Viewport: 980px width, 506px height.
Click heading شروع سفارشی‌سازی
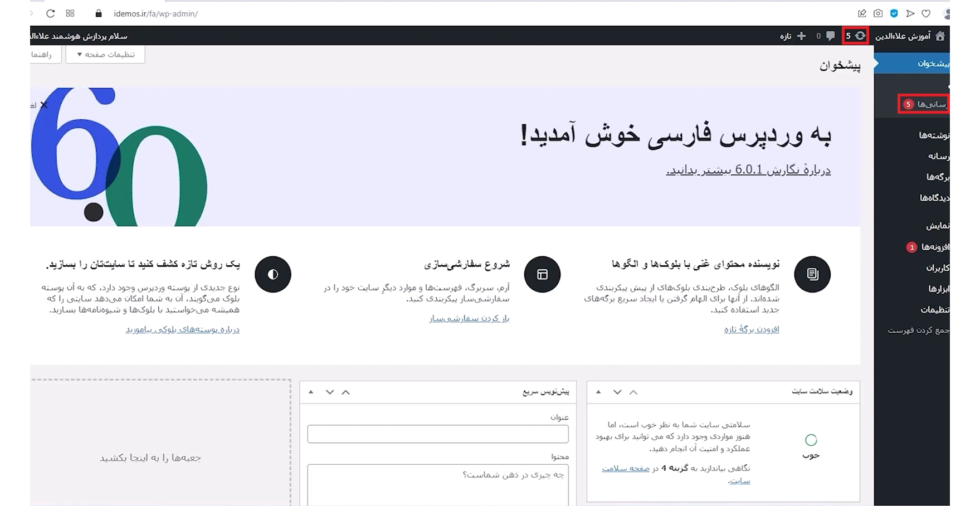tap(467, 264)
